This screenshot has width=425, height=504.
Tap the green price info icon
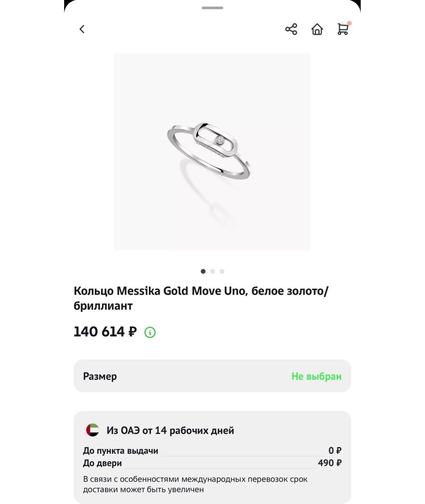150,332
